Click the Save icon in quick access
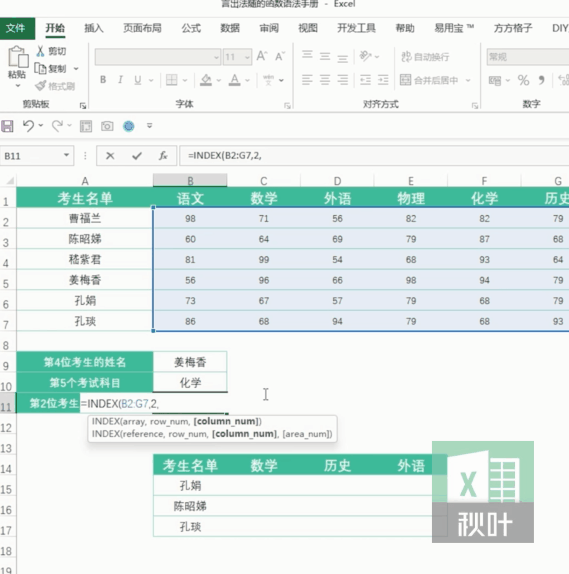Viewport: 569px width, 574px height. pyautogui.click(x=7, y=126)
